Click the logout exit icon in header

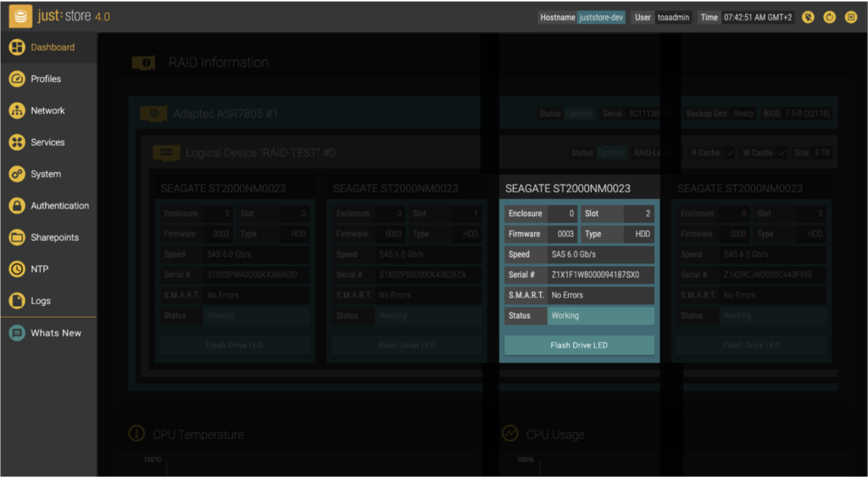(851, 17)
